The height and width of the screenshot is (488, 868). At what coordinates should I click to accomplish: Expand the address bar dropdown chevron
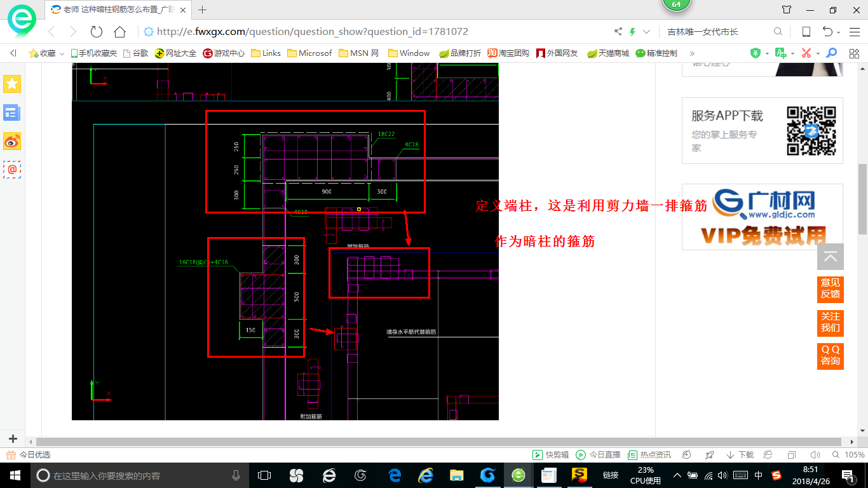point(647,32)
